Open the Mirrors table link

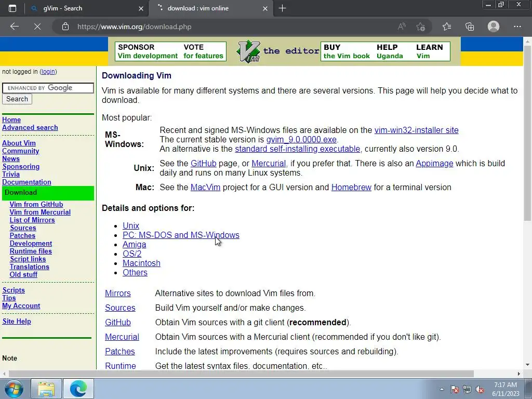(x=118, y=294)
